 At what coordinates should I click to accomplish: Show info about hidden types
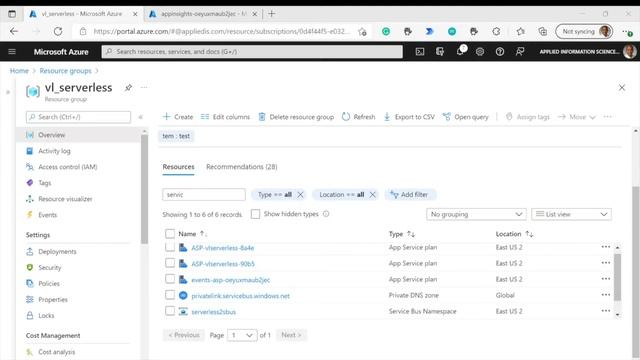(326, 214)
